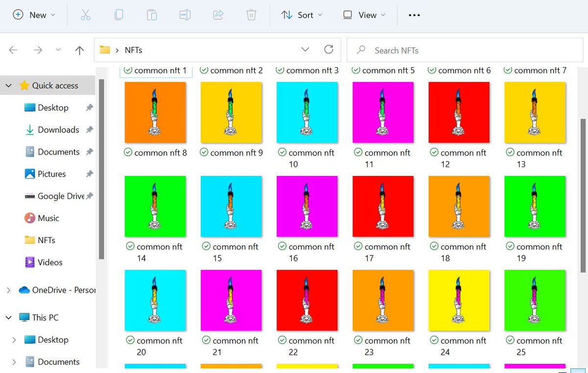Select thumbnail common nft 15
Viewport: 588px width, 373px height.
(x=231, y=206)
